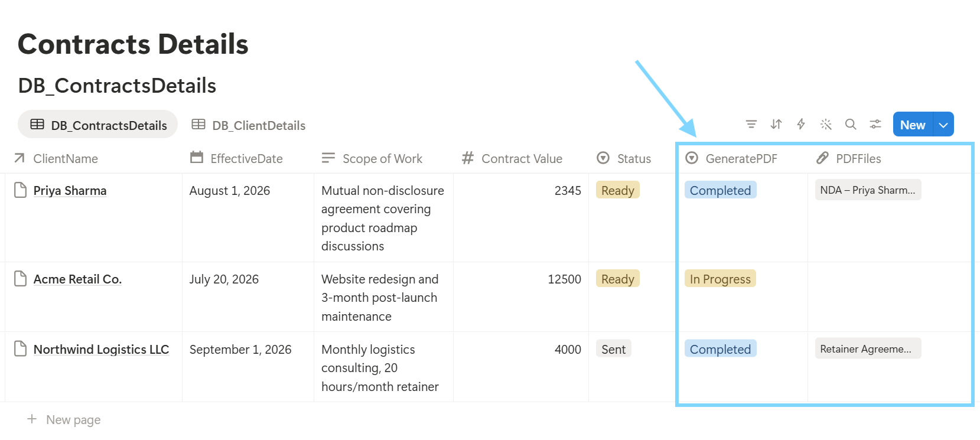Viewport: 980px width, 440px height.
Task: Click the Sent status tag for Northwind Logistics
Action: (x=614, y=349)
